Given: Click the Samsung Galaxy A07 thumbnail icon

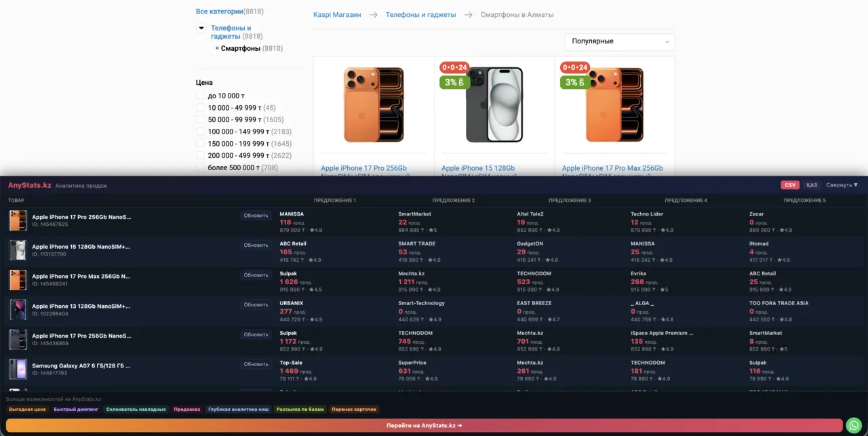Looking at the screenshot, I should [18, 369].
